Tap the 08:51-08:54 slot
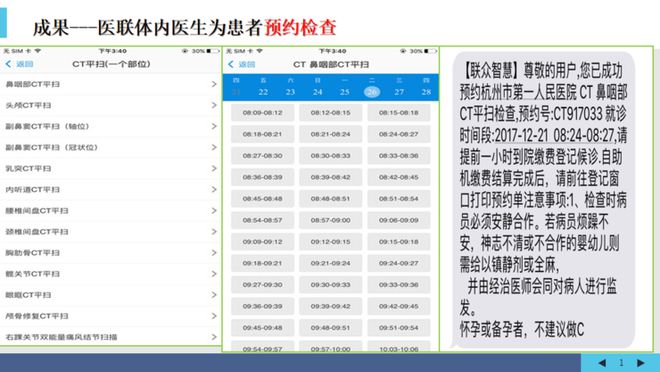This screenshot has height=372, width=660. 399,199
